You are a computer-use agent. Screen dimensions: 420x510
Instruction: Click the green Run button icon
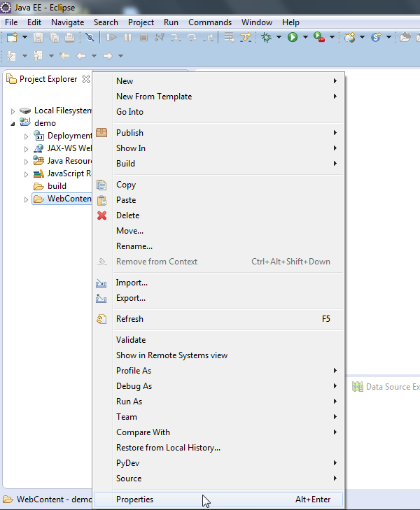coord(293,37)
